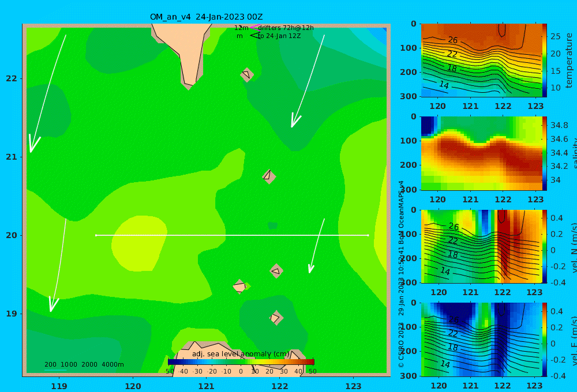Viewport: 577px width, 392px height.
Task: Click the sea level anomaly colorbar
Action: [241, 362]
